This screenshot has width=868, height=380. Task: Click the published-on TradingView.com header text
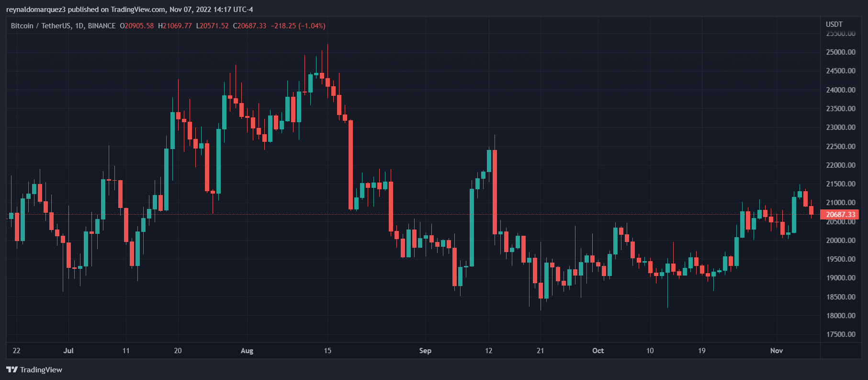point(129,10)
